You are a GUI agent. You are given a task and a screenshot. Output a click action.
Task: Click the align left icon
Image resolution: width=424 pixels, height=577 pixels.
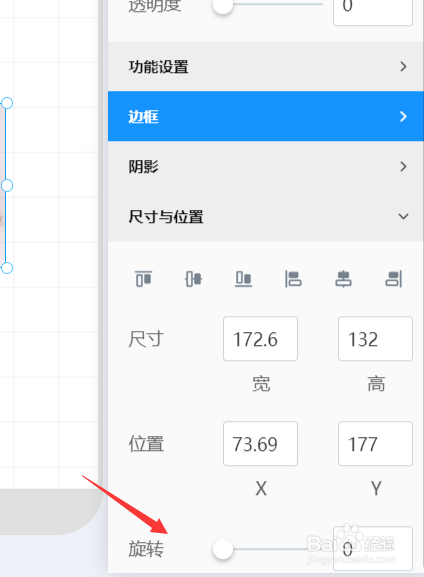[293, 279]
